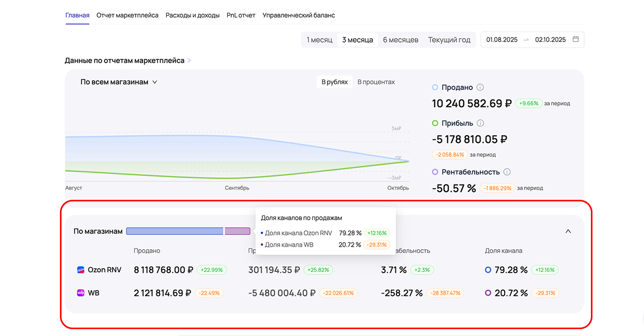644x336 pixels.
Task: Click the start date 01.08.2025 field
Action: click(502, 40)
